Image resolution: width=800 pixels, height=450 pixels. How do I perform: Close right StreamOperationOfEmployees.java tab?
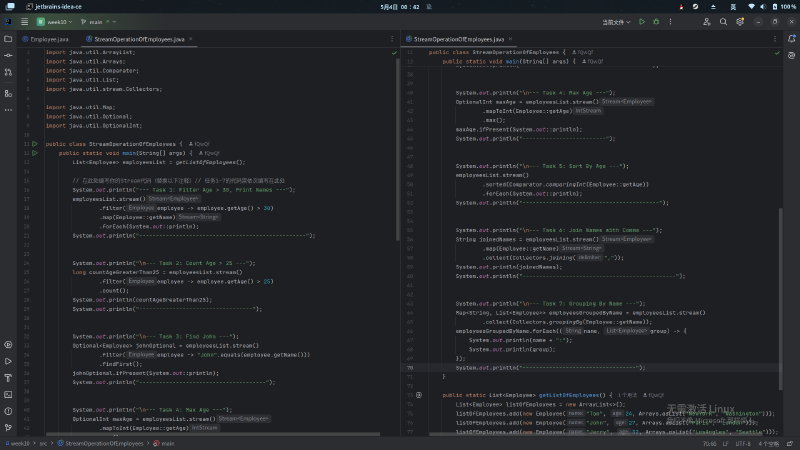click(x=510, y=39)
